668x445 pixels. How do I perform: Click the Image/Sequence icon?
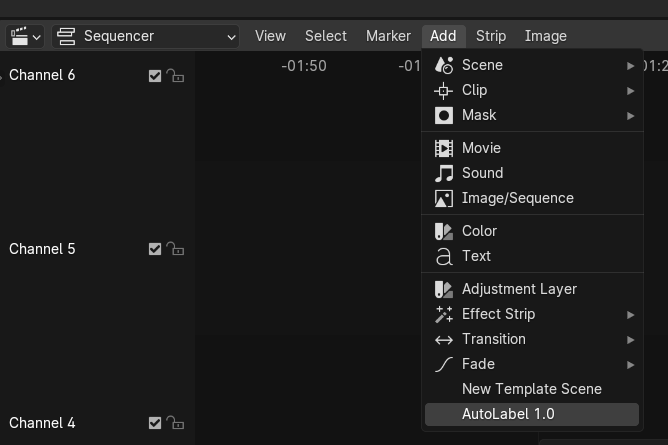point(444,198)
